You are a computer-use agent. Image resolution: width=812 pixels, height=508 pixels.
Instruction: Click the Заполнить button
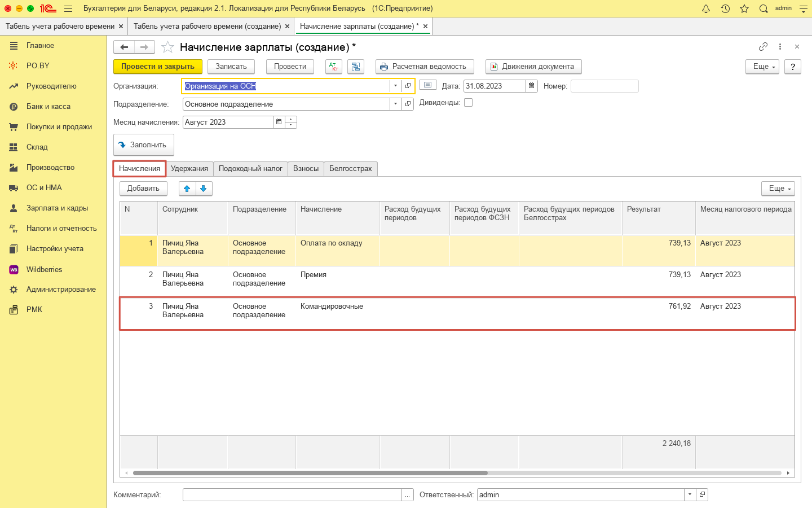coord(144,145)
